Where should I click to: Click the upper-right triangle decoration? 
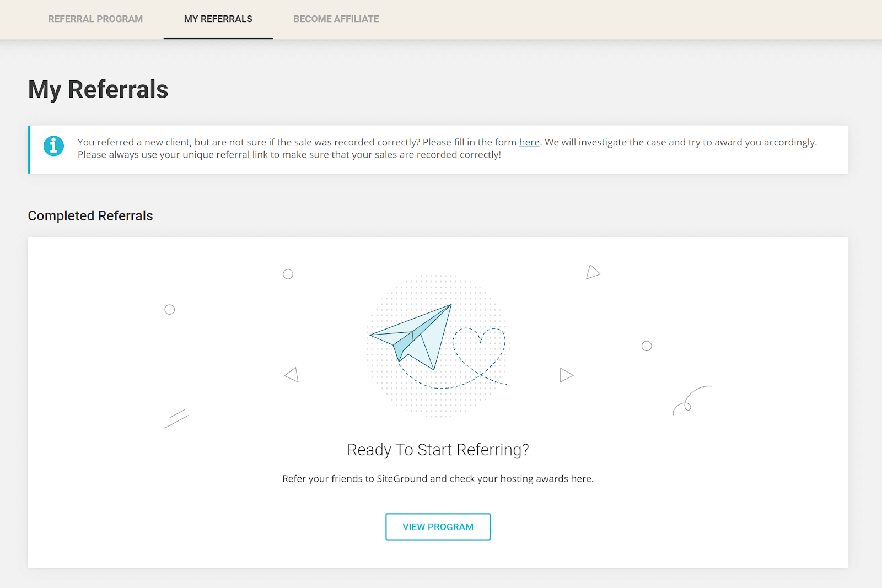tap(593, 272)
